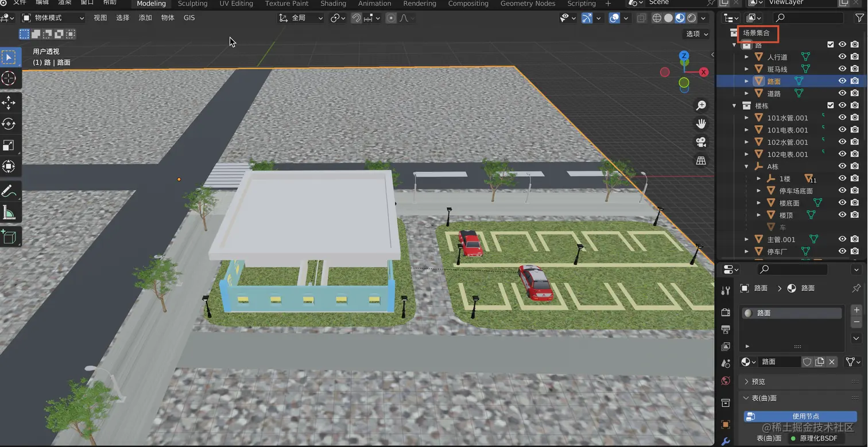The width and height of the screenshot is (868, 447).
Task: Toggle X-ray mode button
Action: point(641,18)
